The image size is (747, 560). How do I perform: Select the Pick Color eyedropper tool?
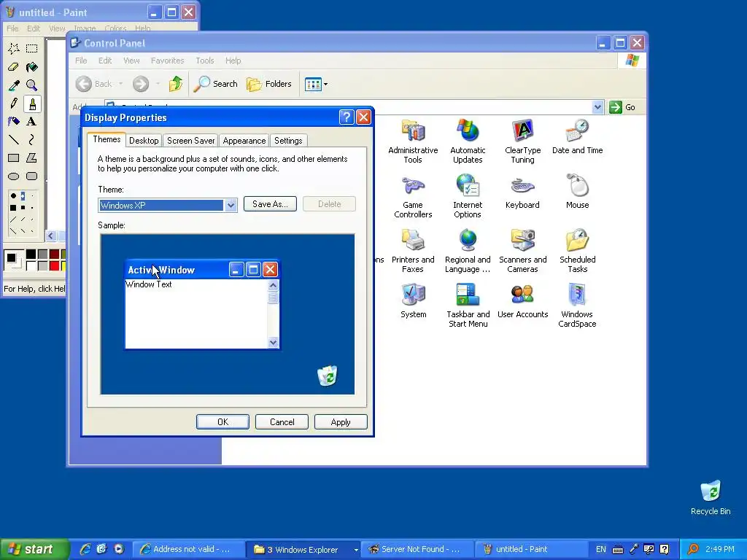[14, 85]
